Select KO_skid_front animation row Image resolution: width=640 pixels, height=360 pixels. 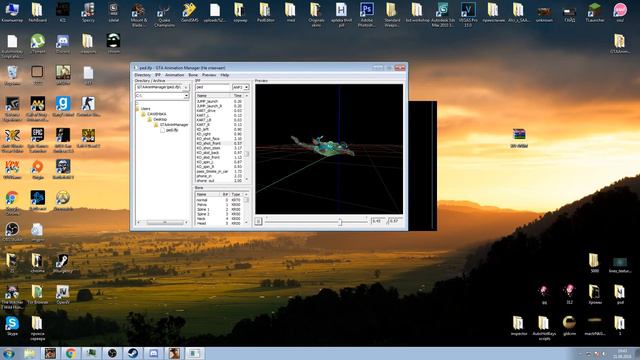219,157
